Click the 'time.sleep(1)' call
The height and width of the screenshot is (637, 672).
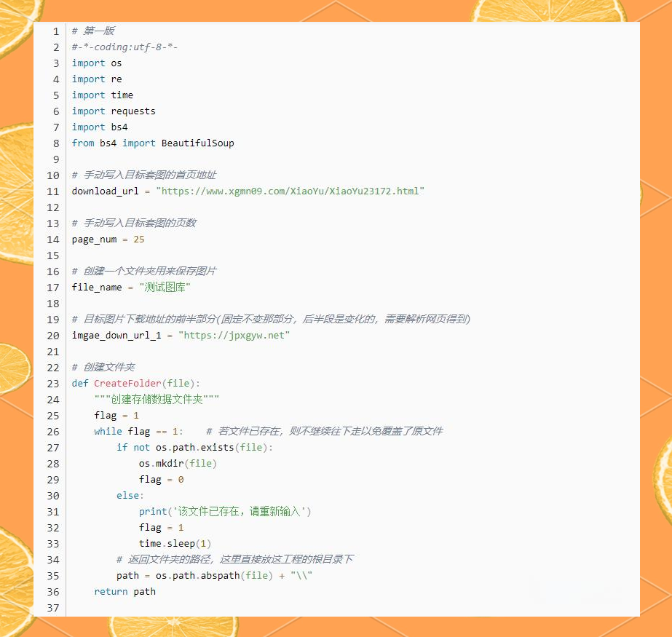pyautogui.click(x=175, y=544)
